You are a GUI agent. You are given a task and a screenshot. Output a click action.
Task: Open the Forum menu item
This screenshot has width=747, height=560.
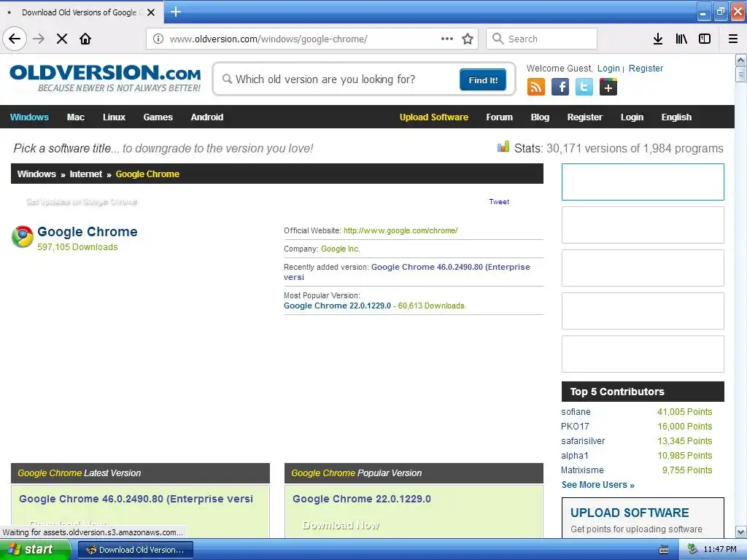(x=499, y=117)
